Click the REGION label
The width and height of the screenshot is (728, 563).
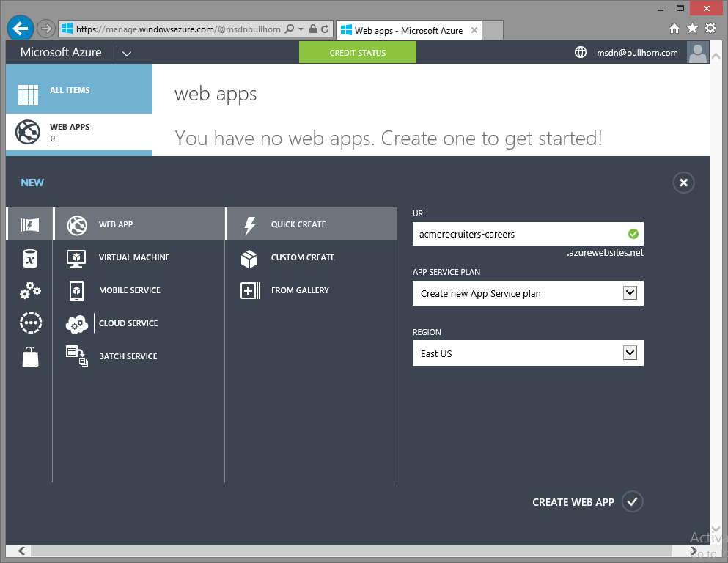(x=427, y=332)
